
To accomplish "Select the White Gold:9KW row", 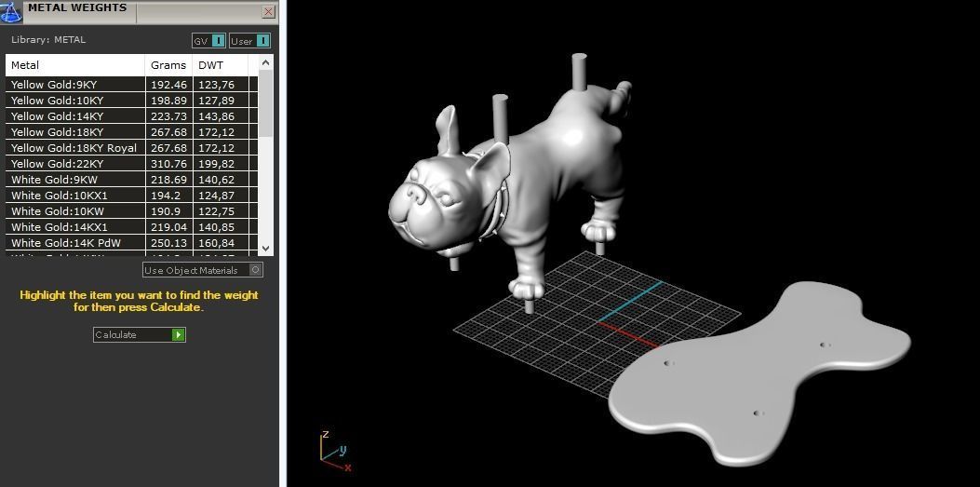I will tap(131, 180).
